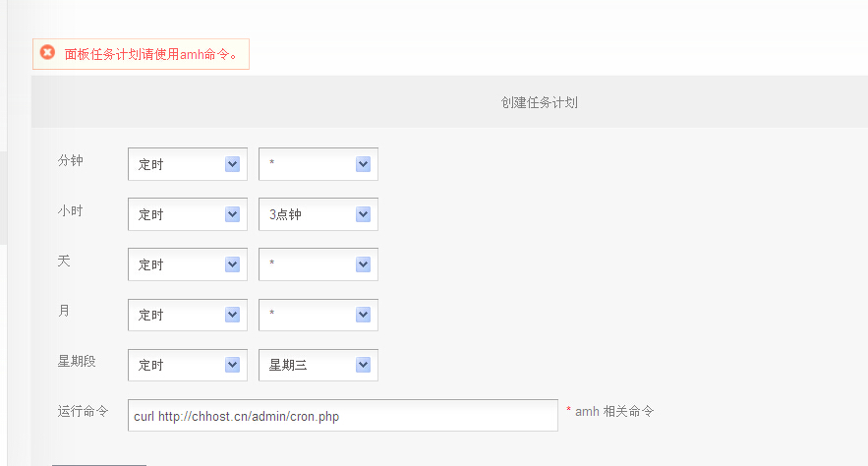Click the 小时 field label
868x466 pixels.
(71, 210)
